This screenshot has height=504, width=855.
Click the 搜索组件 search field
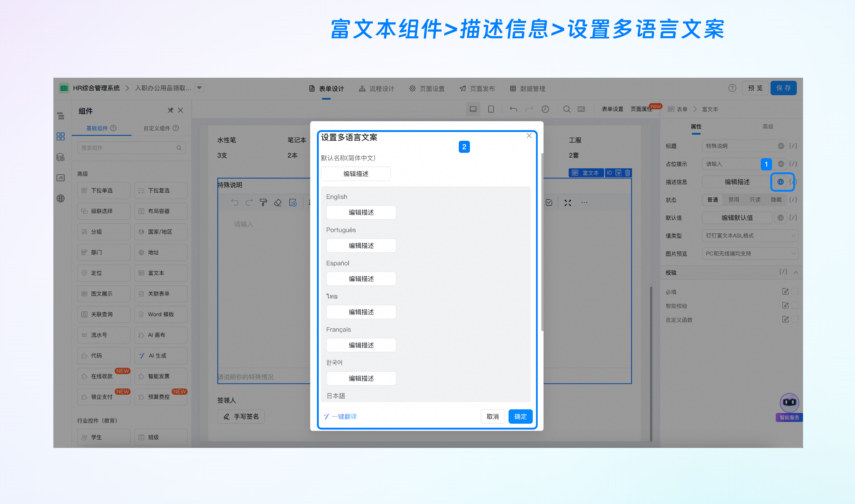pos(132,148)
